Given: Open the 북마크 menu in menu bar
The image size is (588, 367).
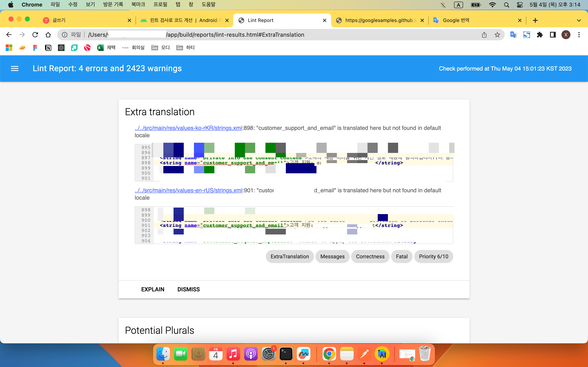Looking at the screenshot, I should tap(138, 4).
